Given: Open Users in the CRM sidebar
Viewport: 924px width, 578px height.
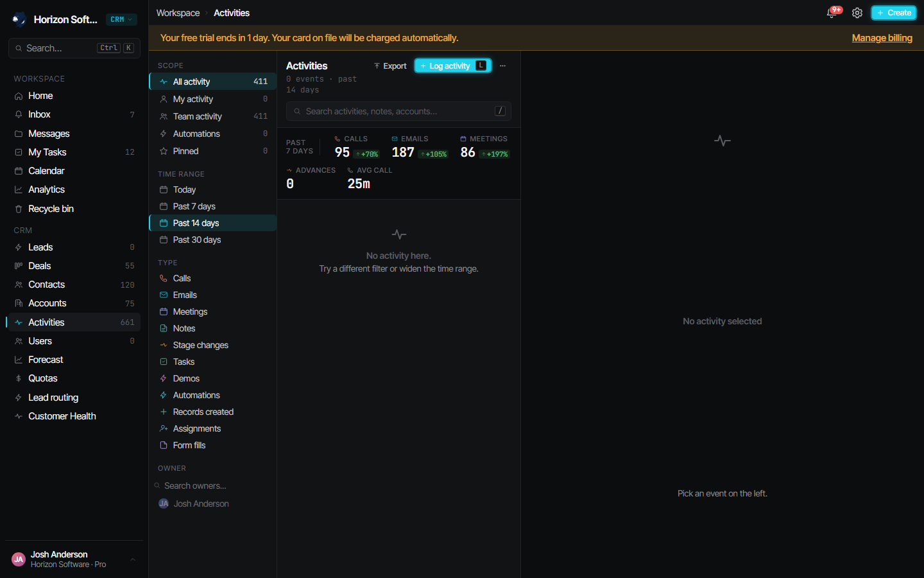Looking at the screenshot, I should tap(73, 341).
